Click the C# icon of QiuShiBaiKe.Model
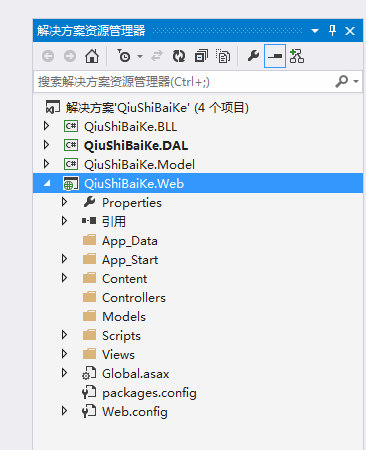Image resolution: width=366 pixels, height=450 pixels. click(x=71, y=164)
